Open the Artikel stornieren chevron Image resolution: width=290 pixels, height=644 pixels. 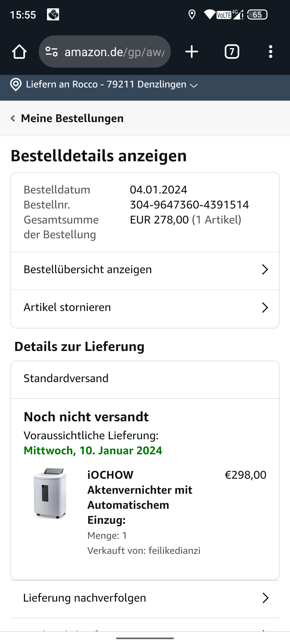pyautogui.click(x=265, y=308)
